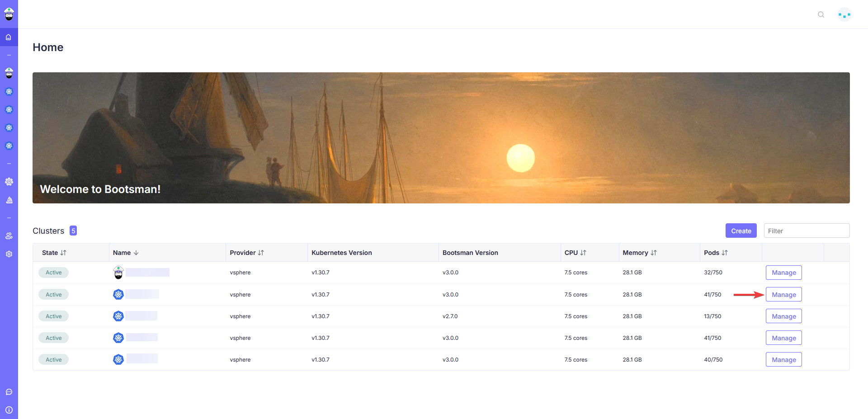Viewport: 868px width, 419px height.
Task: Click Manage for the v2.7.0 cluster
Action: tap(783, 316)
